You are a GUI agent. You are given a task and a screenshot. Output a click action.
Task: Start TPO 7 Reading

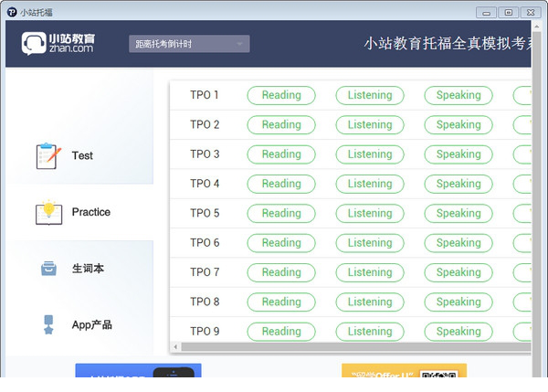281,272
